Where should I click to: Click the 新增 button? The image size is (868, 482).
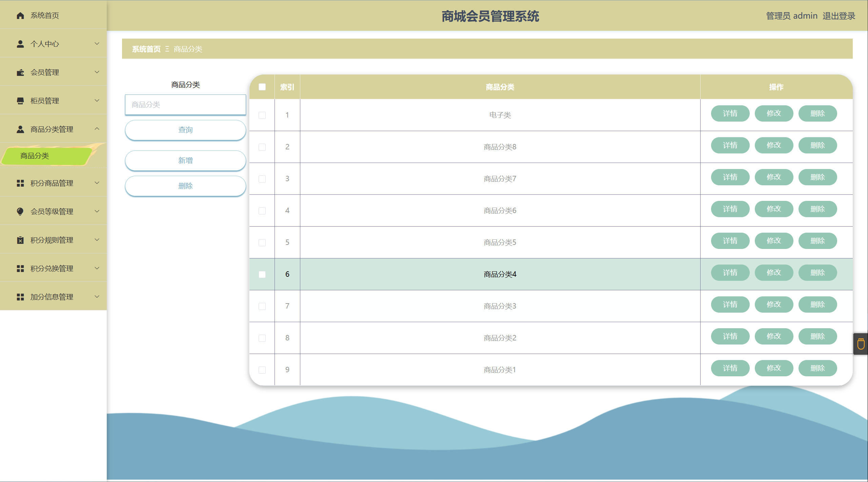coord(185,161)
